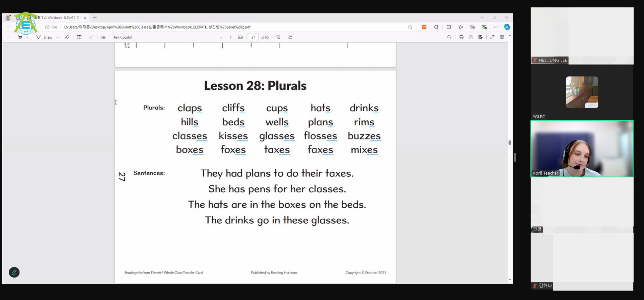The height and width of the screenshot is (300, 644).
Task: Open the browser Extensions puzzle icon
Action: (x=436, y=27)
